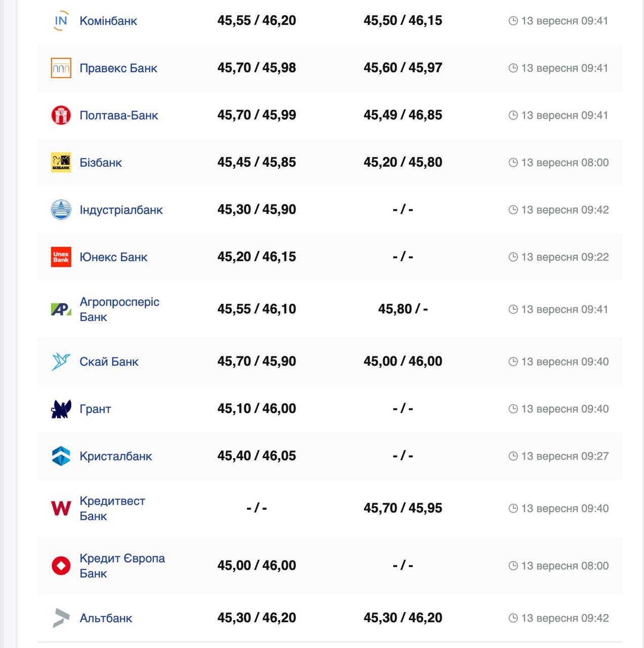The height and width of the screenshot is (648, 644).
Task: Click the Альтбанк gray arrow logo
Action: click(x=61, y=618)
